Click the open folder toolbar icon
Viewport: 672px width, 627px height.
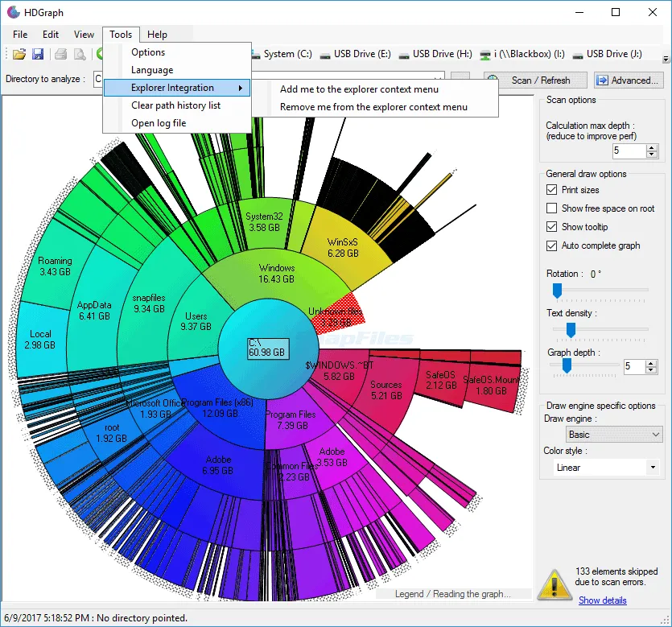tap(19, 54)
